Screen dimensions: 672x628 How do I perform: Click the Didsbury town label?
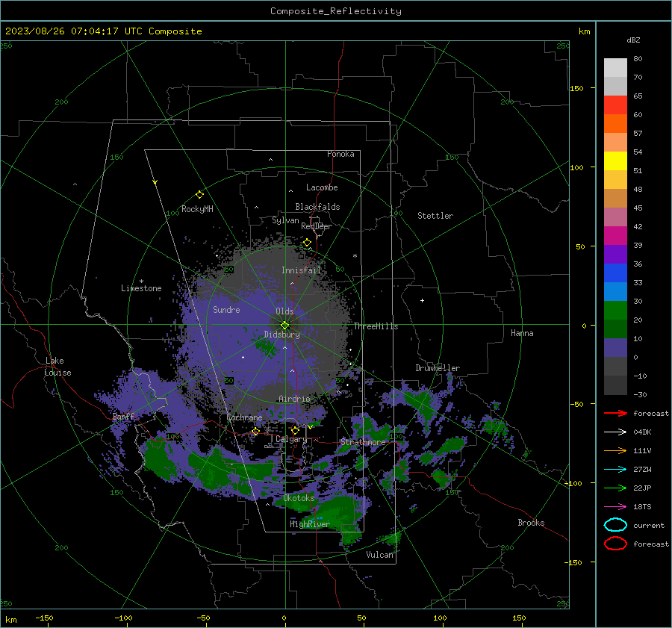click(282, 335)
